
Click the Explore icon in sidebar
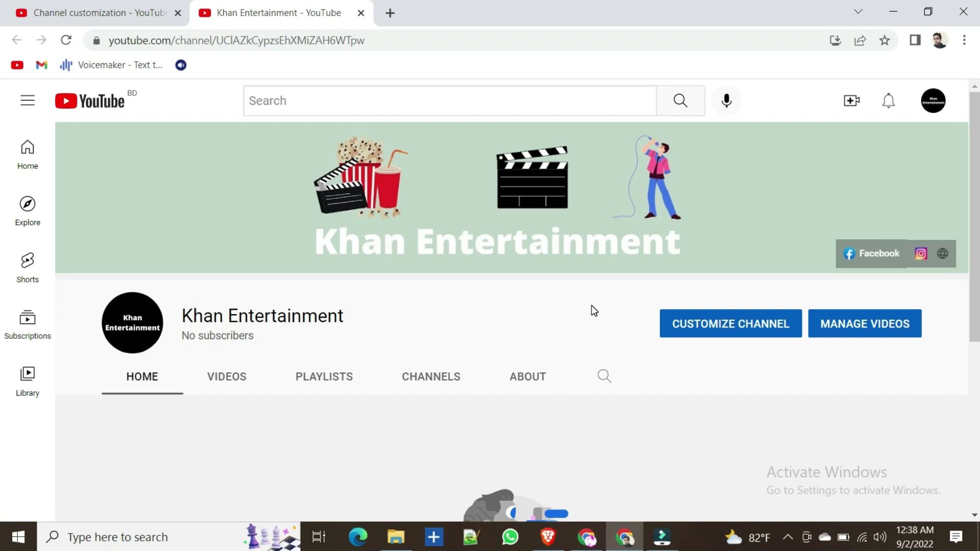[x=27, y=210]
